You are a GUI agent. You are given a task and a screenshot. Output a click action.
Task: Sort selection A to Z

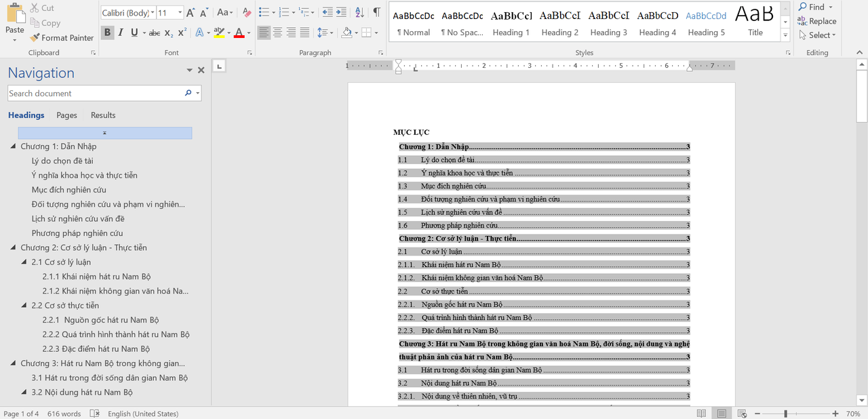[359, 13]
